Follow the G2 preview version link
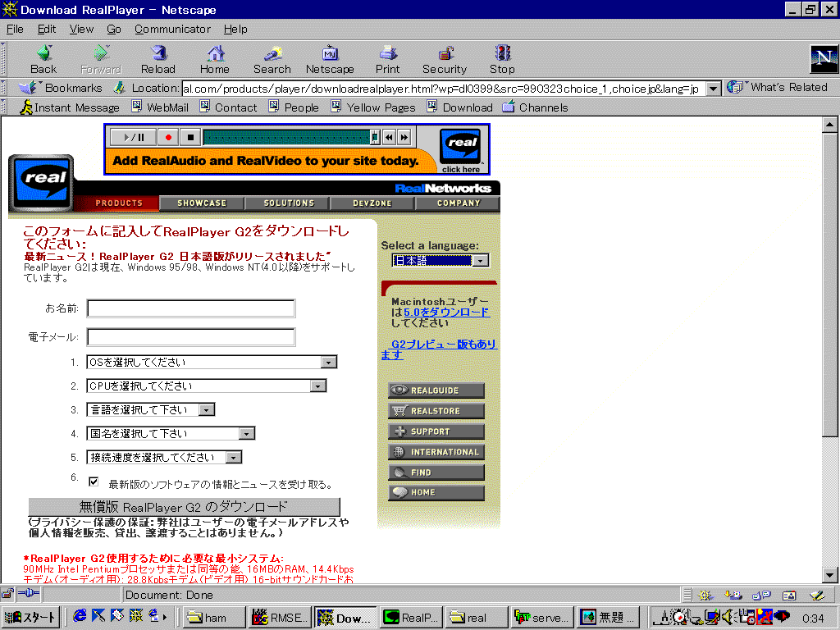This screenshot has height=630, width=840. [440, 349]
